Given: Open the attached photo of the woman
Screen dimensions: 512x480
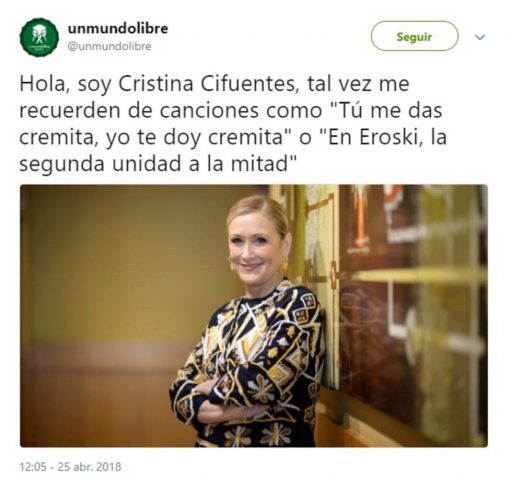Looking at the screenshot, I should point(254,316).
